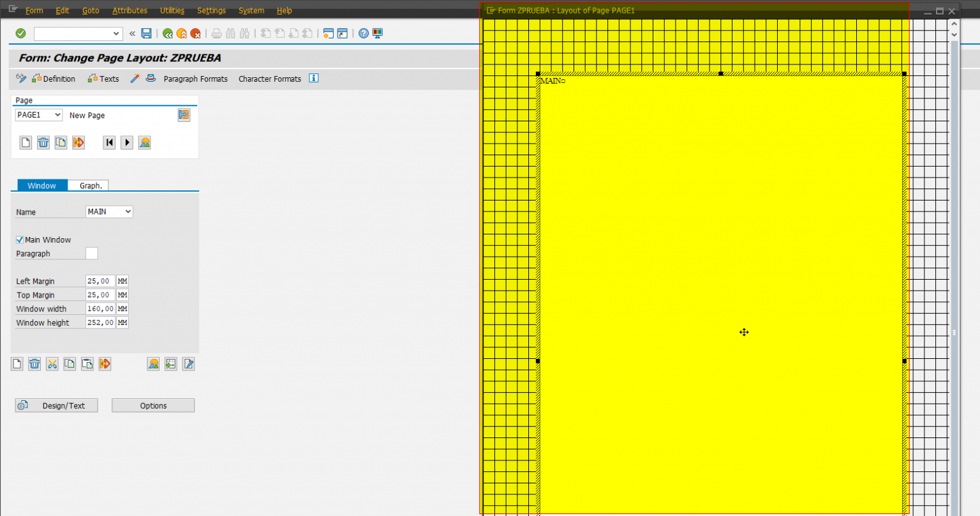Paste a window with the clipboard icon
The image size is (980, 516).
[87, 364]
